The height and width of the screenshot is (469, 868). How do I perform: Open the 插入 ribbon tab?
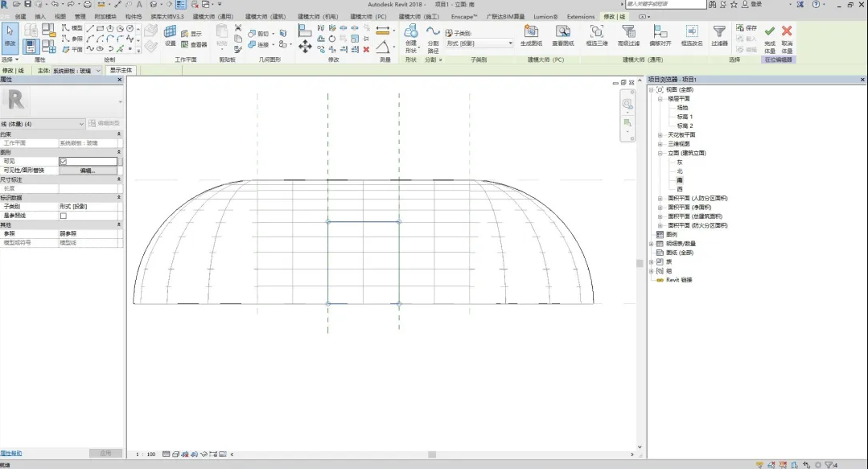tap(40, 16)
